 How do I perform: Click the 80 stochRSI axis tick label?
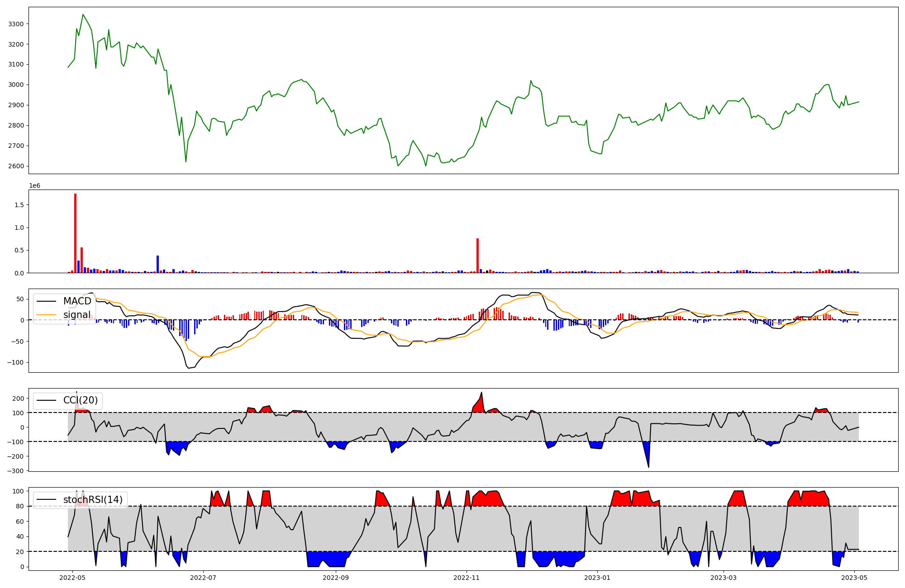click(x=19, y=507)
